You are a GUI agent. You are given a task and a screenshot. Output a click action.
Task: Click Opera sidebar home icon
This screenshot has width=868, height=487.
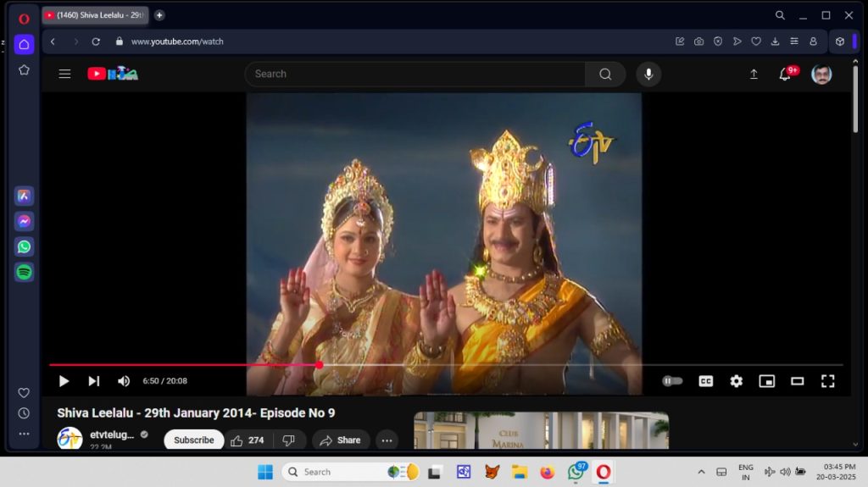24,44
